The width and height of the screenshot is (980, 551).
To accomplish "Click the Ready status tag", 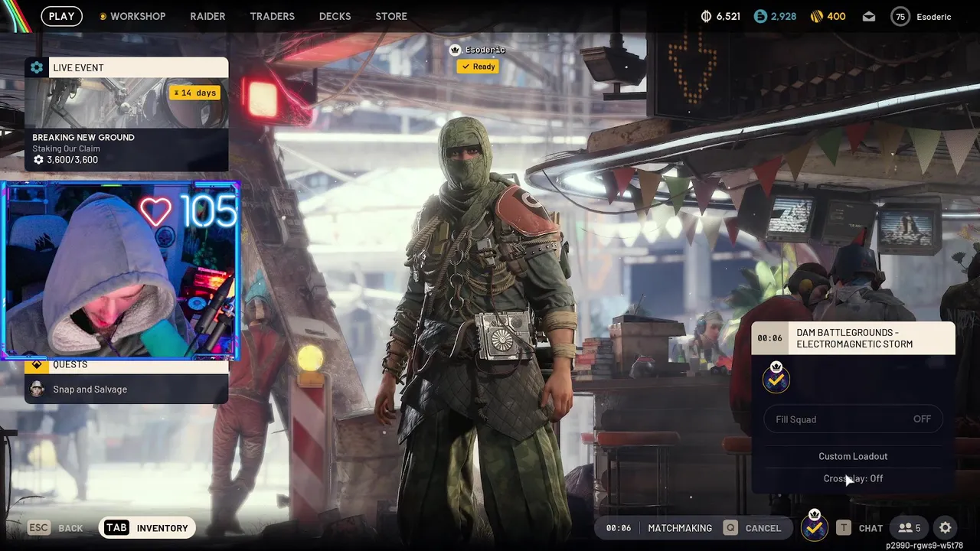I will [x=478, y=67].
